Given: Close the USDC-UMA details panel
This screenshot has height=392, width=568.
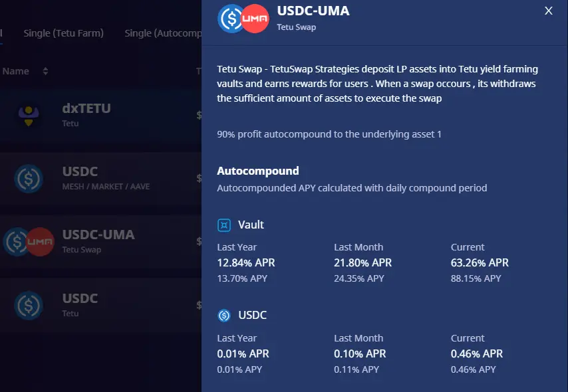Looking at the screenshot, I should (x=549, y=11).
